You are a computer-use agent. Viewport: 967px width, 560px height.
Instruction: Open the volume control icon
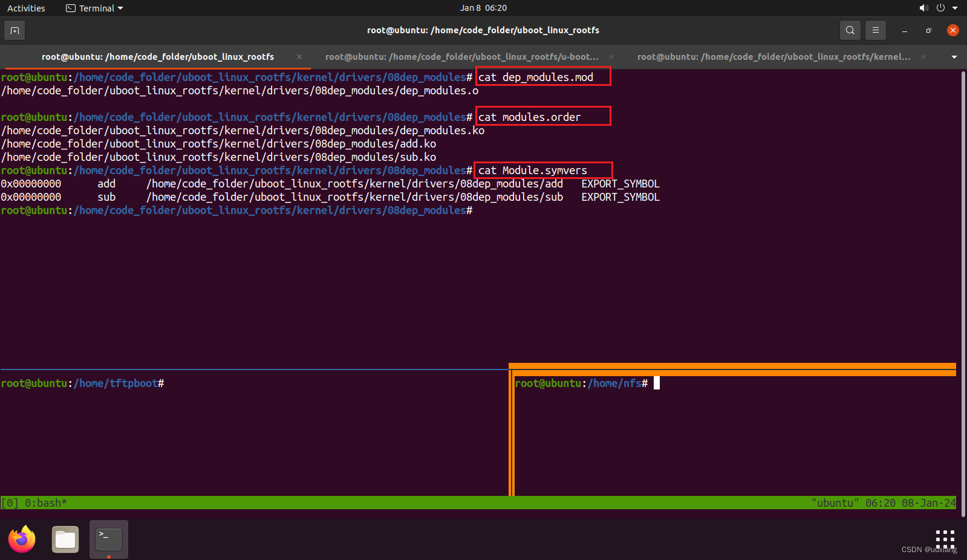coord(923,8)
